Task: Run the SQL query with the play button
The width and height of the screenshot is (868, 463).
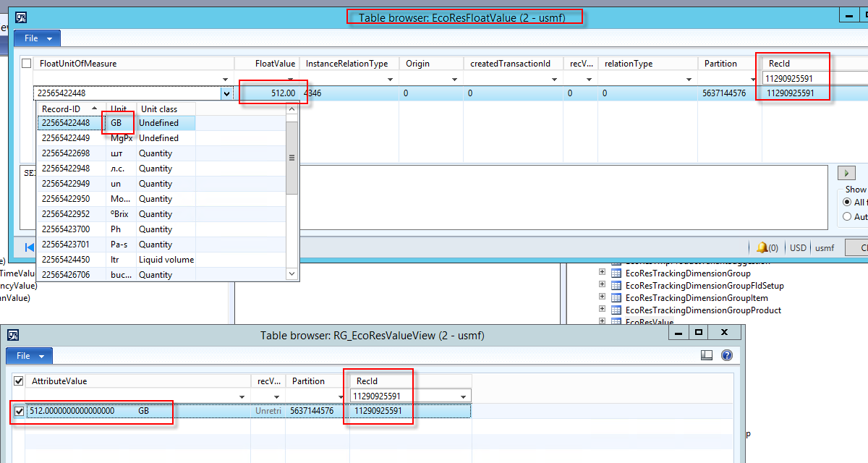Action: (846, 173)
